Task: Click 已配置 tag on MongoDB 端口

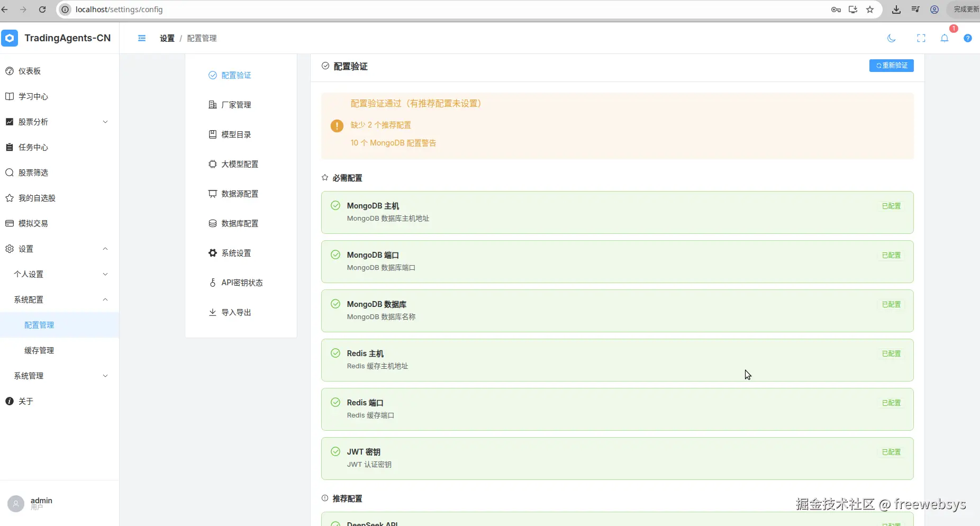Action: coord(891,255)
